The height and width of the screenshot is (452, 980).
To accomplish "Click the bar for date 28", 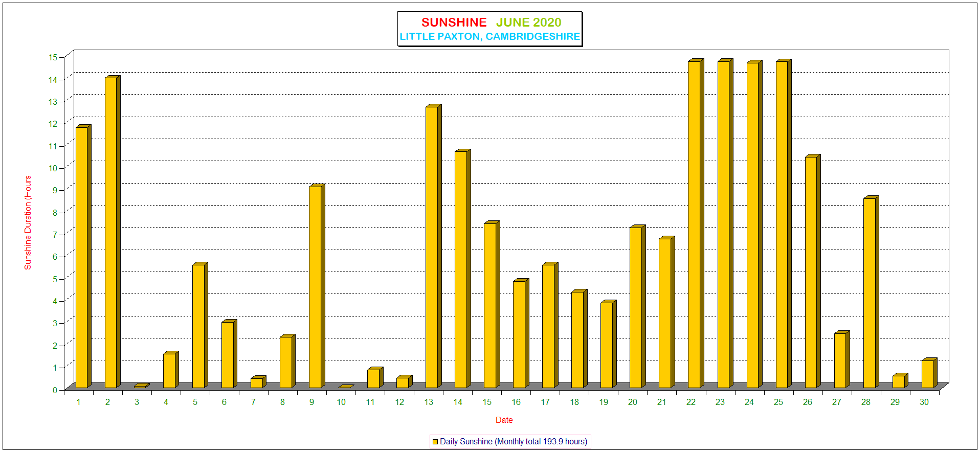I will (x=871, y=292).
